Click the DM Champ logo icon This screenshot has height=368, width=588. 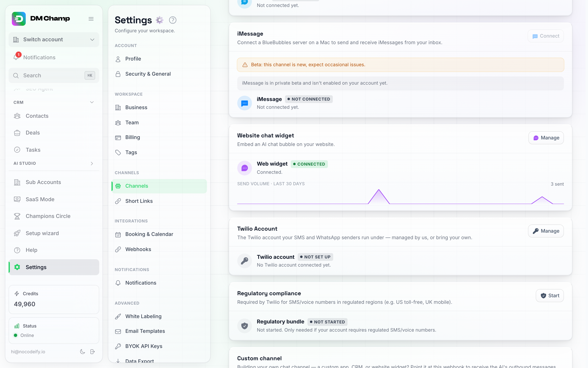click(x=19, y=19)
